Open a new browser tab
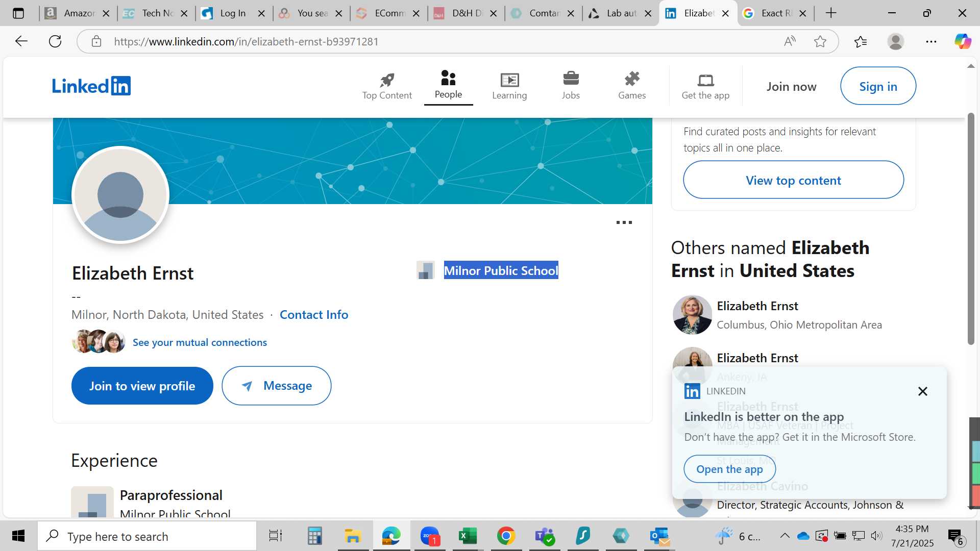 click(x=831, y=13)
